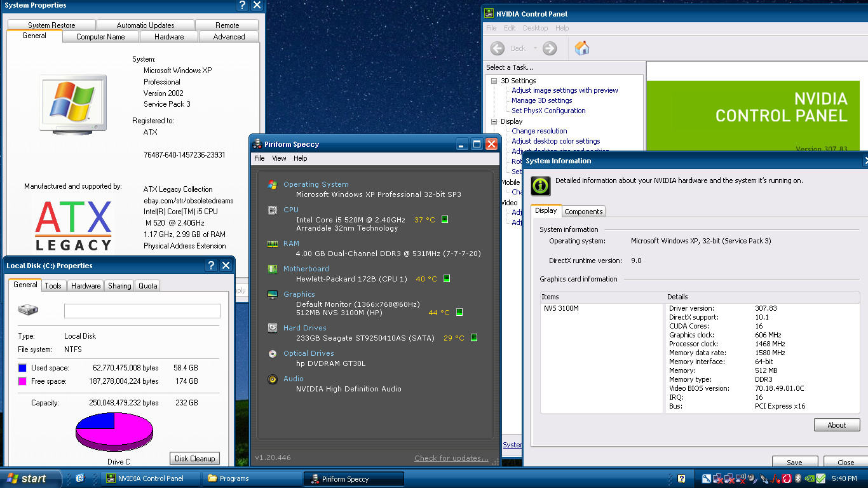Screen dimensions: 868x488
Task: Open the Back history dropdown arrow
Action: point(535,48)
